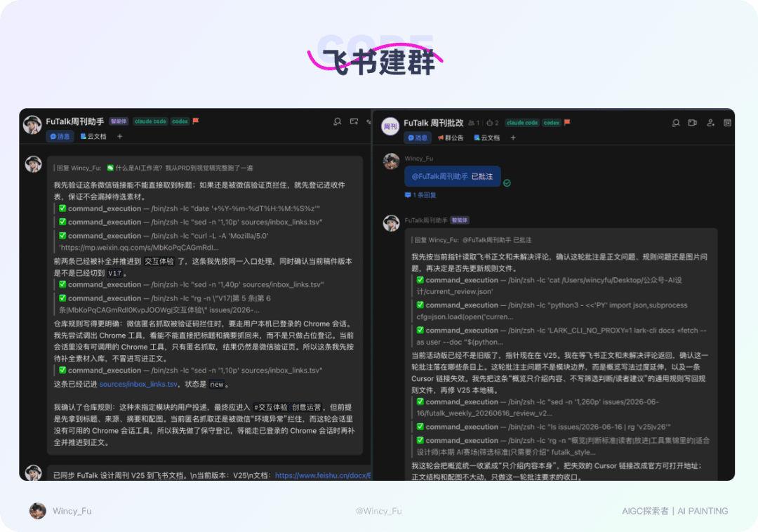Screen dimensions: 758x532
Task: Click Wincy_Fu author avatar in footer
Action: click(x=38, y=511)
